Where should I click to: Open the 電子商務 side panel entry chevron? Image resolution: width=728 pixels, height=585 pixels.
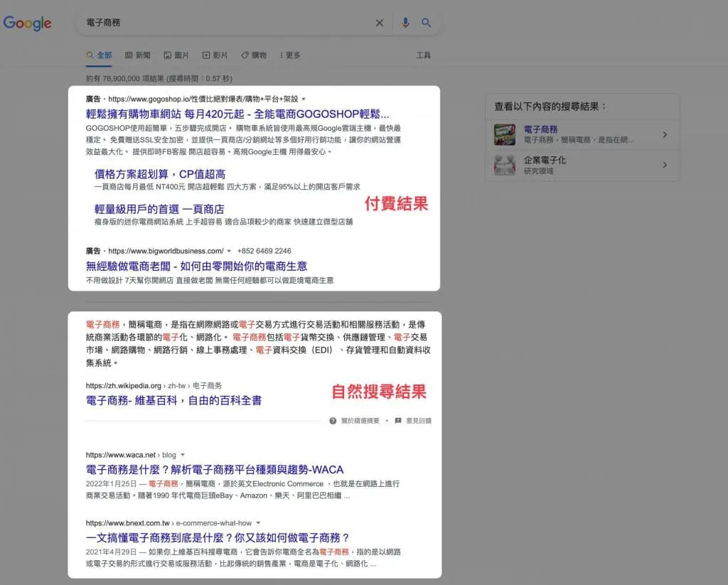point(665,134)
